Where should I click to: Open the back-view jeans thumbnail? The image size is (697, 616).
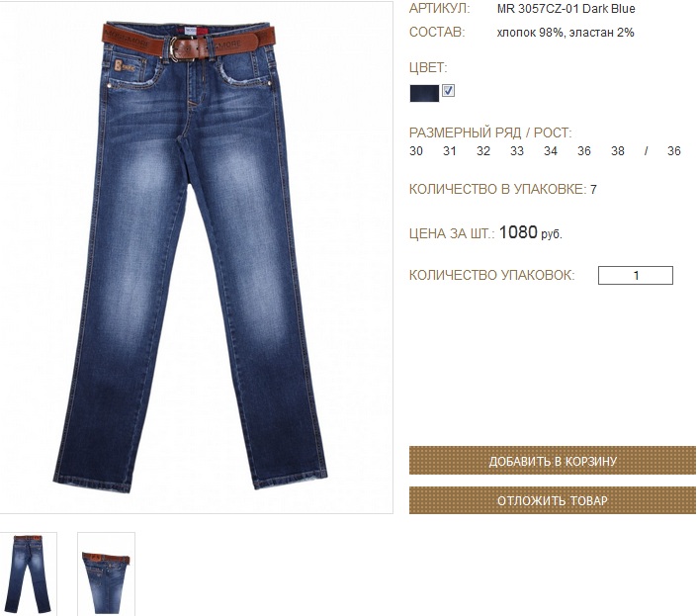pyautogui.click(x=29, y=573)
